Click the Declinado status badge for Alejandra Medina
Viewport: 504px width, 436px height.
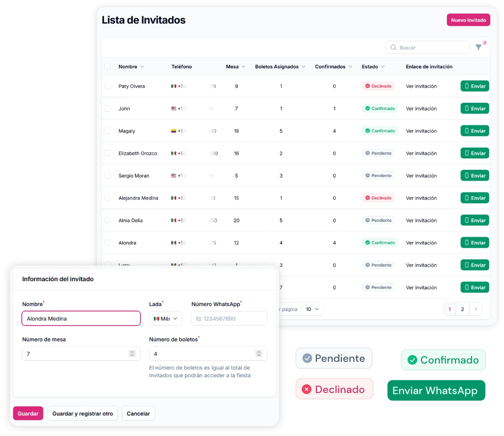click(378, 198)
